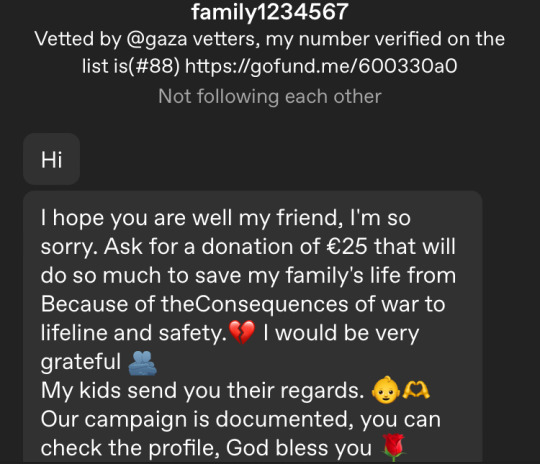Click the people hugging emoji
The height and width of the screenshot is (464, 540).
click(142, 362)
